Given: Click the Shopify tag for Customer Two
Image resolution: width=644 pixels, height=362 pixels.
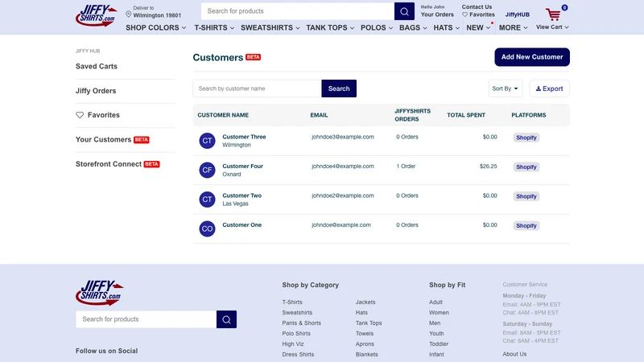Looking at the screenshot, I should [526, 196].
